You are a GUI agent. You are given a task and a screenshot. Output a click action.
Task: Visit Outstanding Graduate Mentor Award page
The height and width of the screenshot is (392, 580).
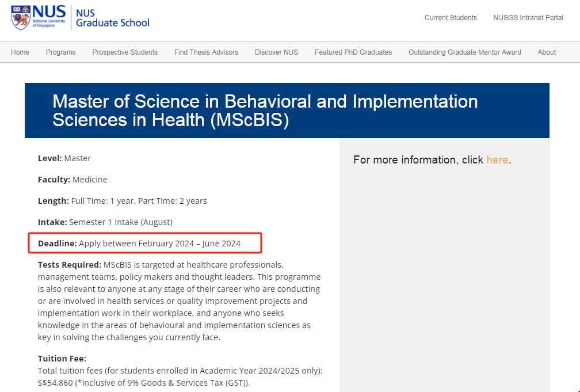pos(464,52)
